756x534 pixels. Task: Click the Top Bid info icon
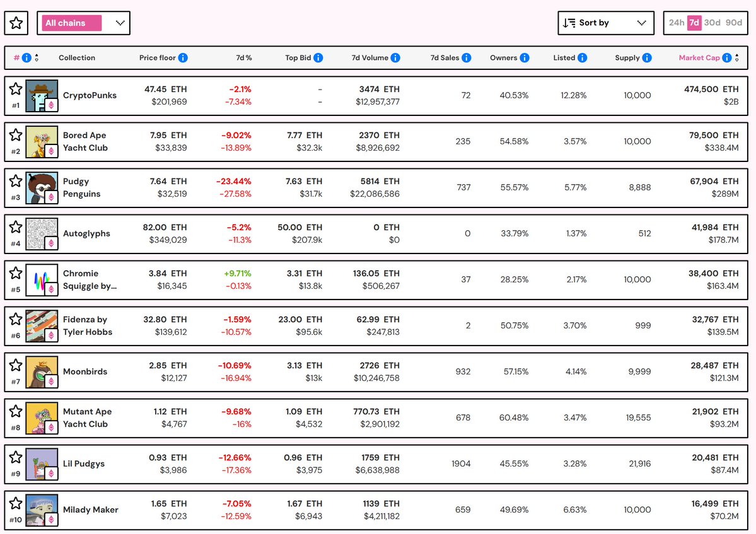pyautogui.click(x=318, y=58)
